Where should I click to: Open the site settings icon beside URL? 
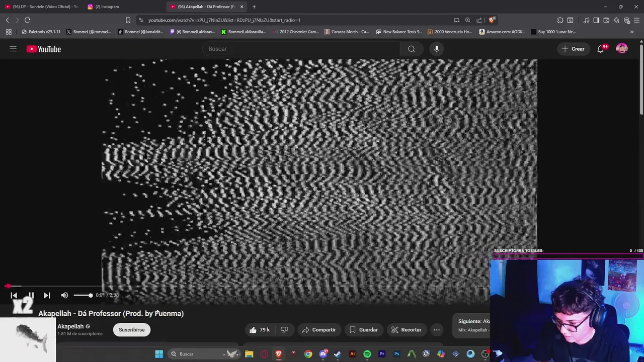(141, 20)
